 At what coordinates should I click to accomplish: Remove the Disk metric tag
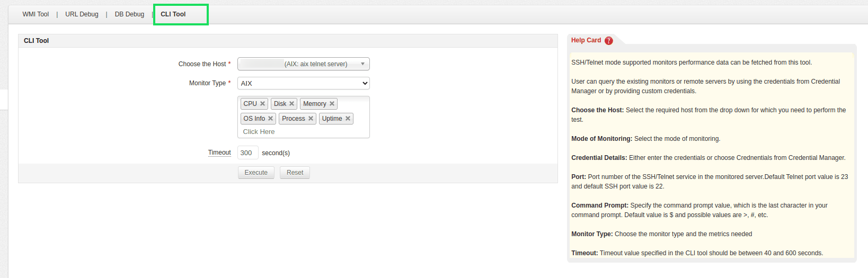(291, 104)
